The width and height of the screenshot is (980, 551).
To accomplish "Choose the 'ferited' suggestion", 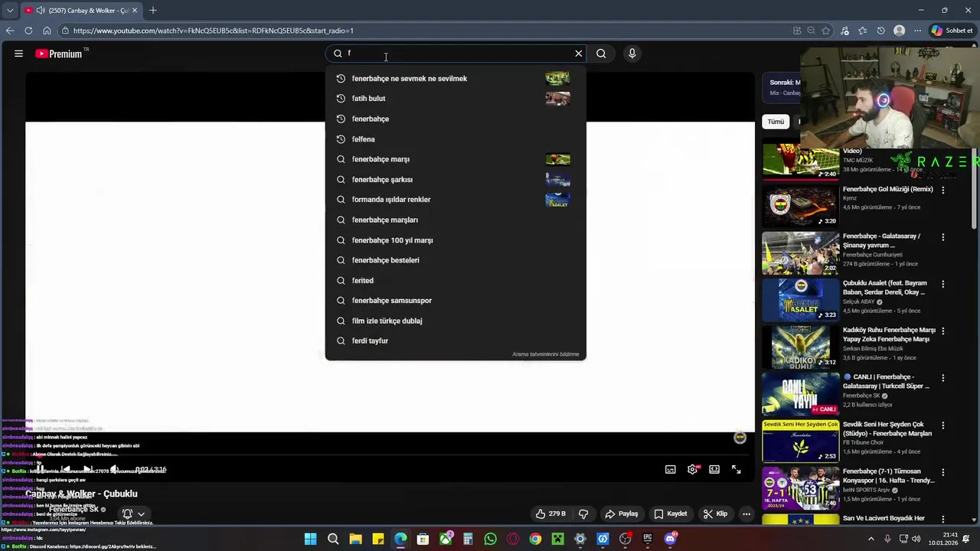I will [456, 281].
